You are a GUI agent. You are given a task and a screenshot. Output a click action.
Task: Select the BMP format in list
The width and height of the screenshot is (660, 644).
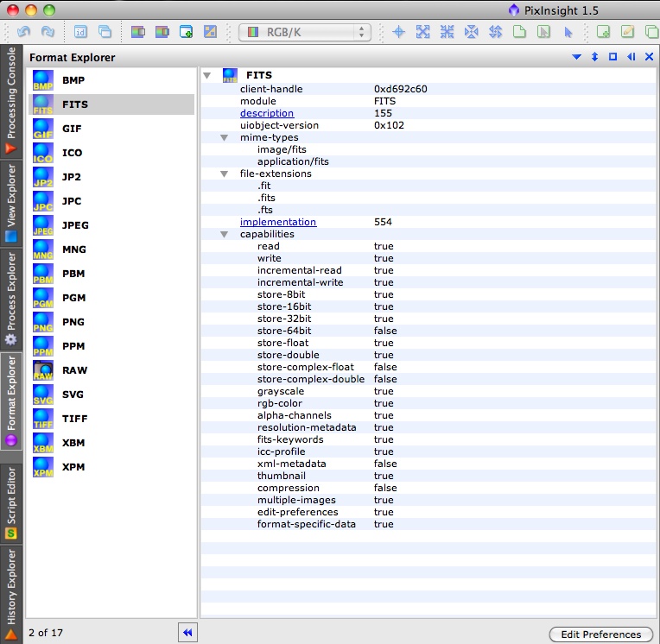[x=111, y=80]
